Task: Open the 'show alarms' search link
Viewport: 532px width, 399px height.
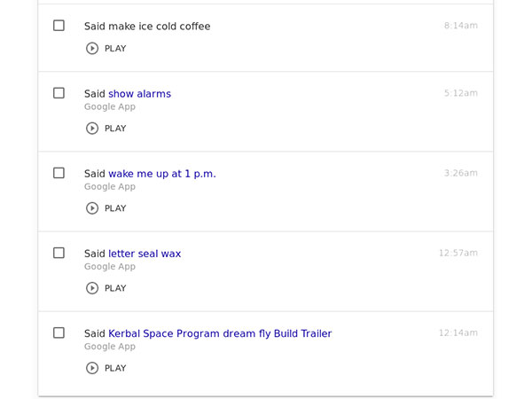Action: (139, 94)
